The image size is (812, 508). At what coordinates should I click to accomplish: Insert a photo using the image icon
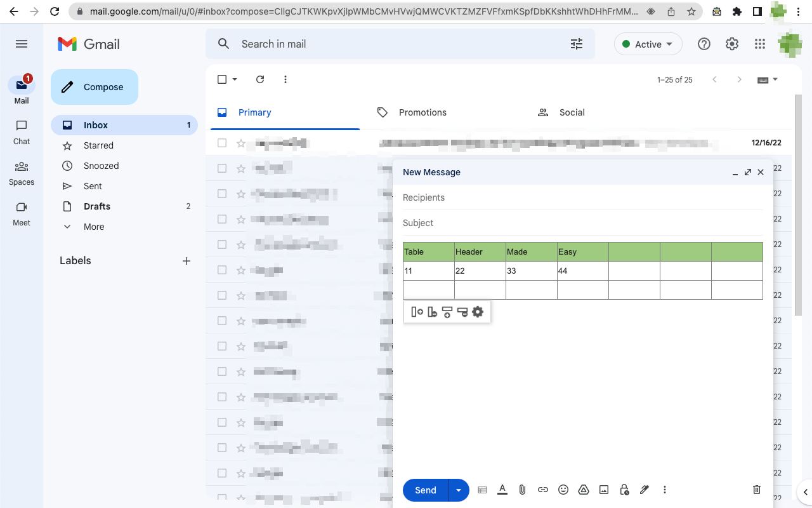tap(603, 490)
